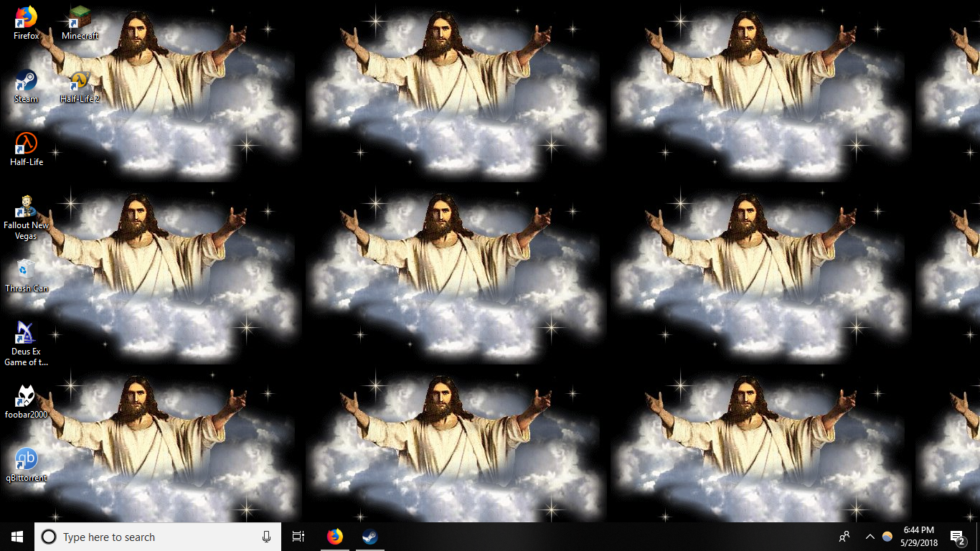Open the Action Center notifications
The width and height of the screenshot is (980, 551).
[x=957, y=537]
